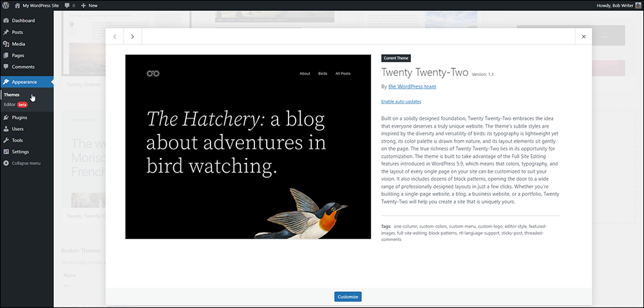Close the theme details overlay
Image resolution: width=644 pixels, height=308 pixels.
[x=583, y=37]
